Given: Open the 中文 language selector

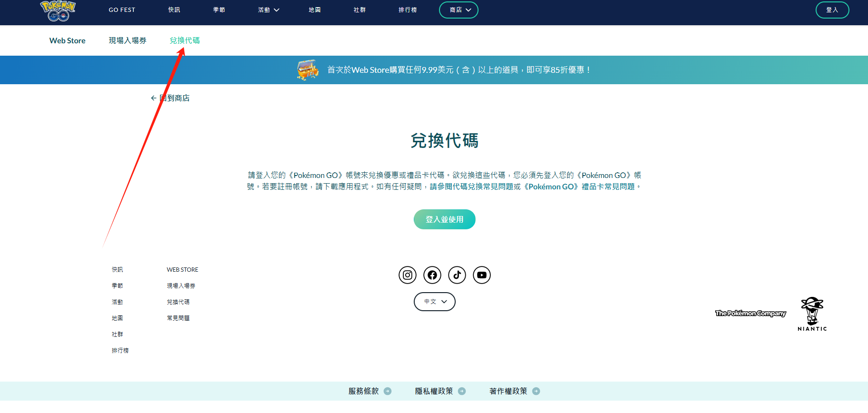Looking at the screenshot, I should pos(435,302).
